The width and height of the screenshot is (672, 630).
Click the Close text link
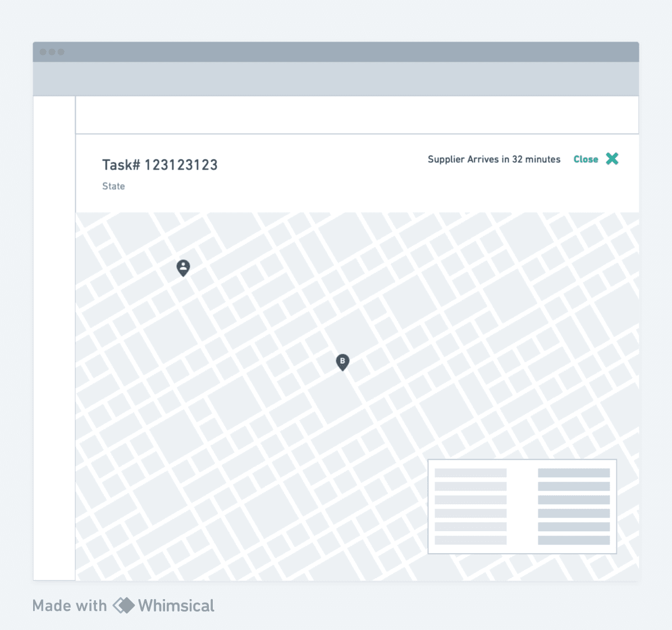[x=586, y=159]
